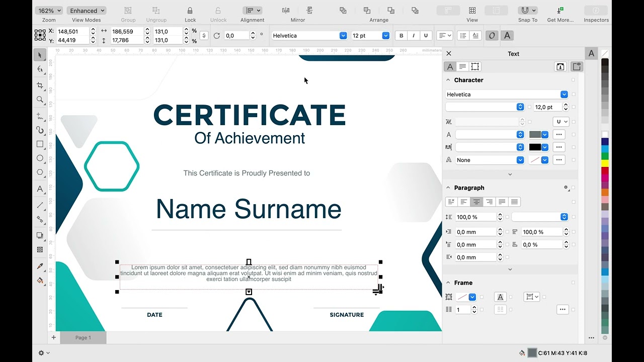Select the Crop tool
The image size is (644, 362).
point(40,85)
